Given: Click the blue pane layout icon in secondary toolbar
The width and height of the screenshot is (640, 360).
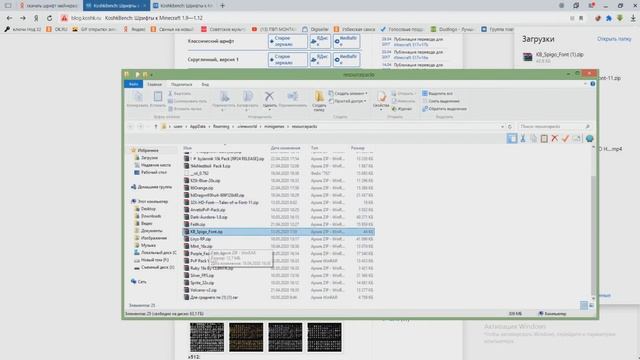Looking at the screenshot, I should tap(512, 138).
